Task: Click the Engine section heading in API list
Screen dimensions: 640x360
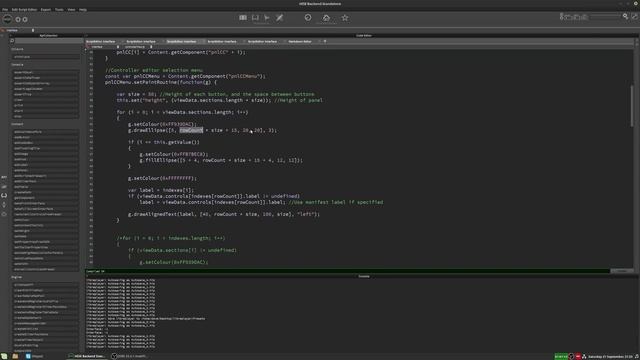Action: click(x=17, y=277)
